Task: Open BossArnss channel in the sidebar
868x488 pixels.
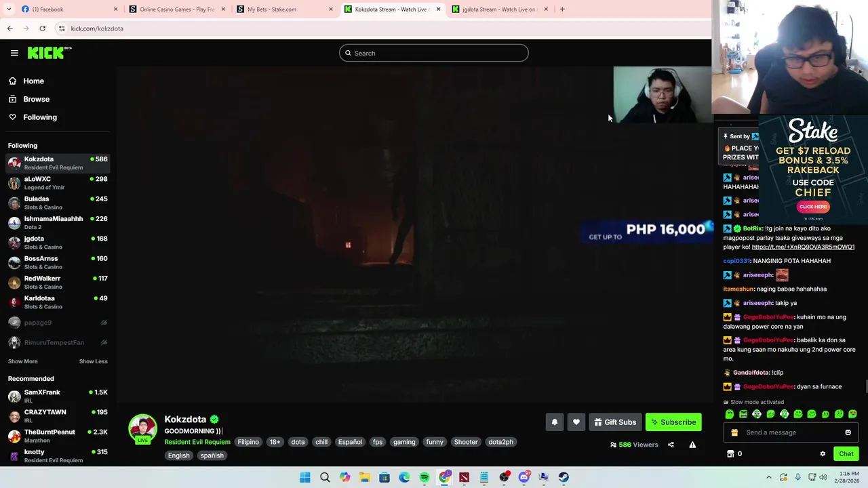Action: (58, 262)
